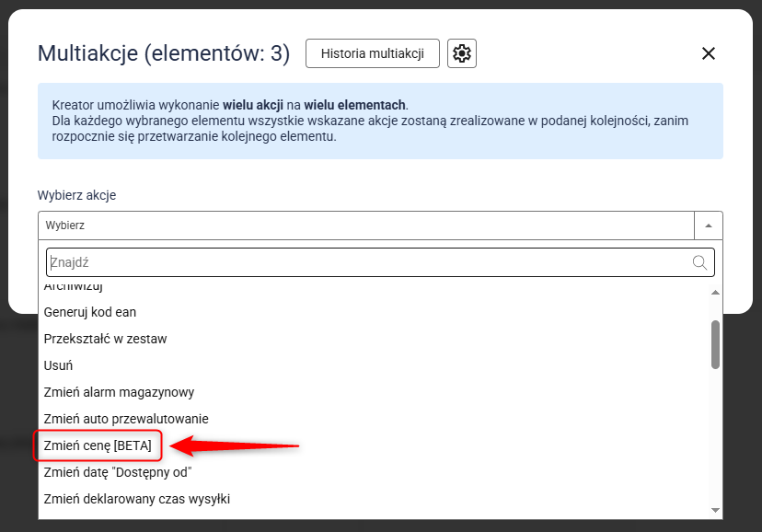This screenshot has width=762, height=532.
Task: Open Historia multiakcji
Action: pyautogui.click(x=372, y=53)
